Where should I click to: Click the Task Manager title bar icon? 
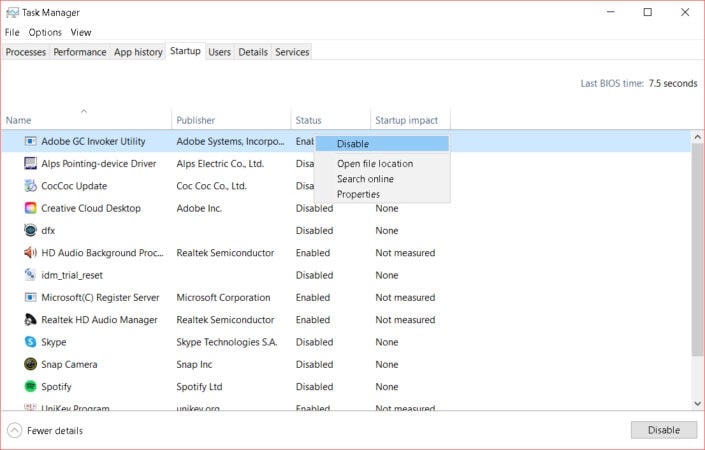pos(12,13)
